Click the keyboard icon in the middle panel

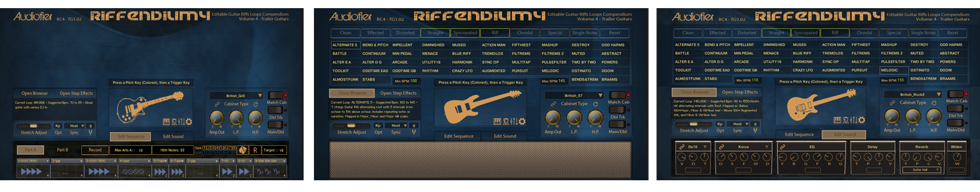(497, 121)
